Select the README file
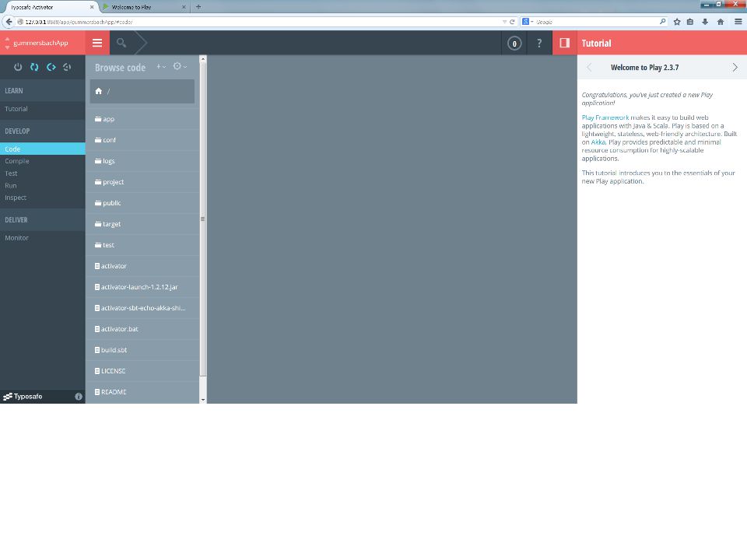The height and width of the screenshot is (560, 747). [x=142, y=391]
